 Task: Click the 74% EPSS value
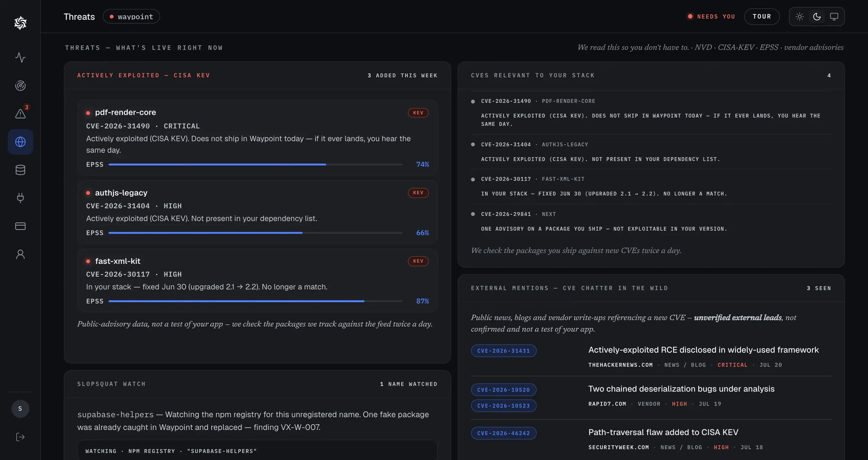422,165
